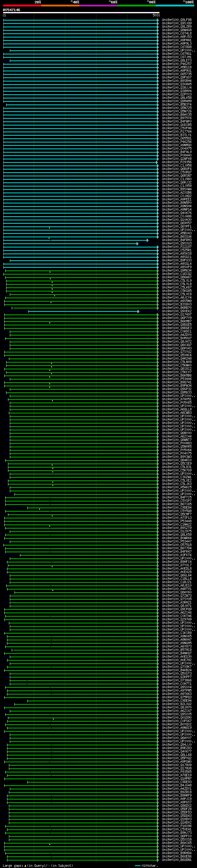The image size is (197, 868).
Task: Click the UniRef100_B8AY35 hit name
Action: (x=176, y=115)
